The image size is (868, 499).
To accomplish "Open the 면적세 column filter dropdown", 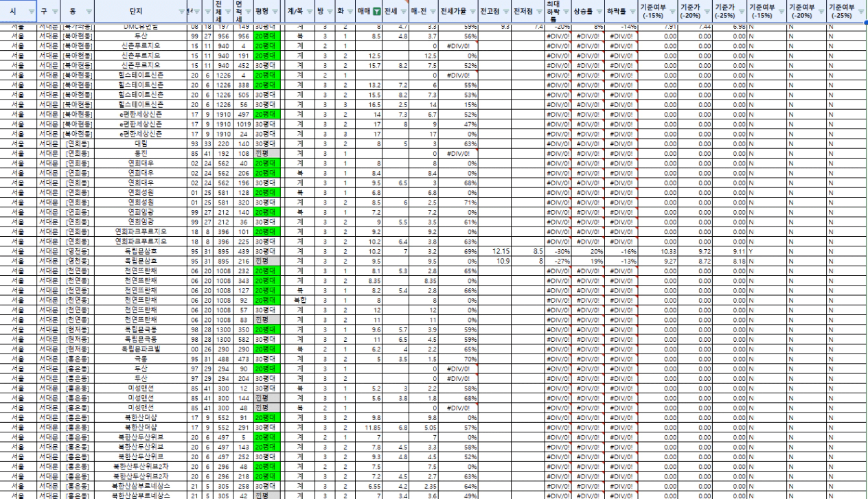I will point(248,12).
